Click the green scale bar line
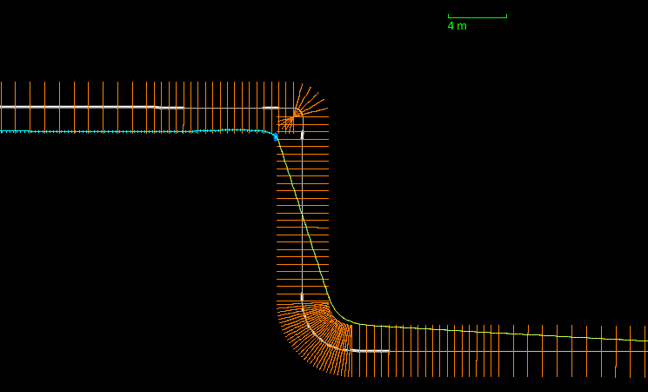Image resolution: width=648 pixels, height=392 pixels. 477,17
